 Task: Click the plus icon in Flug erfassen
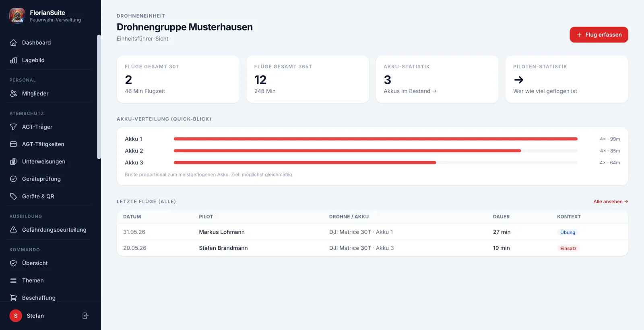(x=579, y=35)
